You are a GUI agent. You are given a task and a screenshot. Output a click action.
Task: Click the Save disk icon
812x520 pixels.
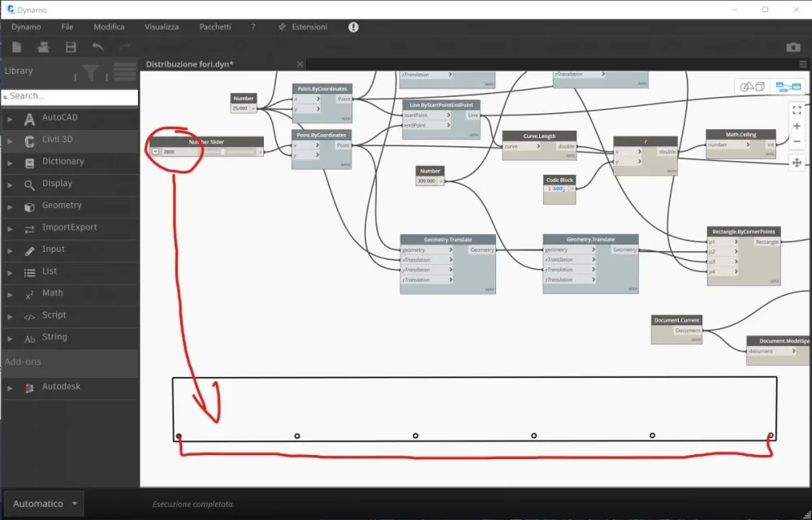(71, 47)
